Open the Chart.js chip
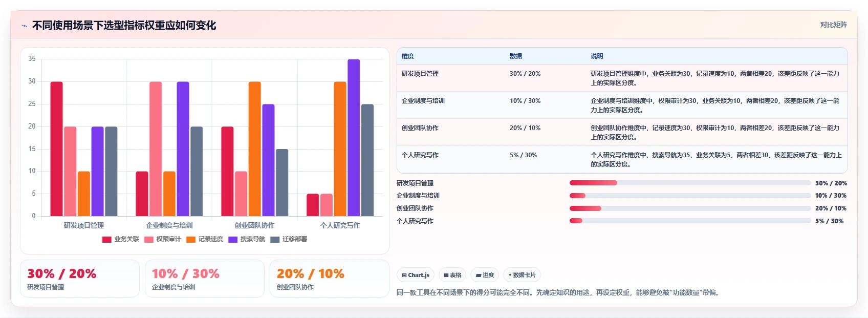The width and height of the screenshot is (868, 318). pyautogui.click(x=416, y=275)
